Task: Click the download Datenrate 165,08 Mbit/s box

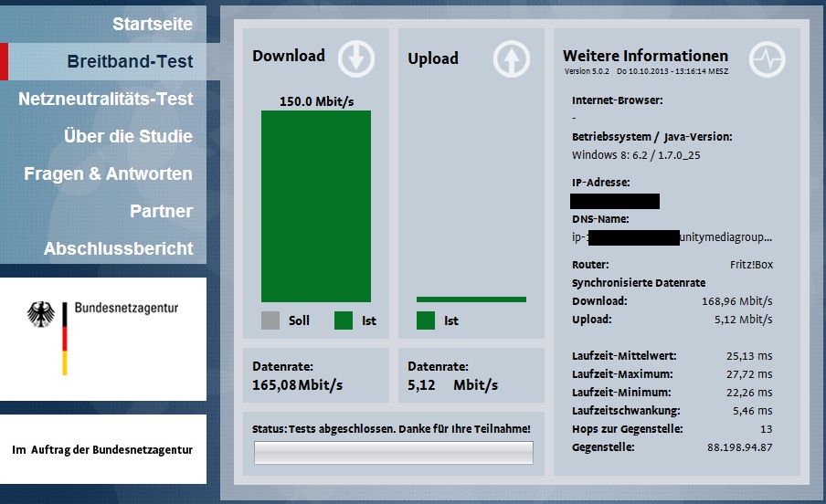Action: [x=316, y=375]
